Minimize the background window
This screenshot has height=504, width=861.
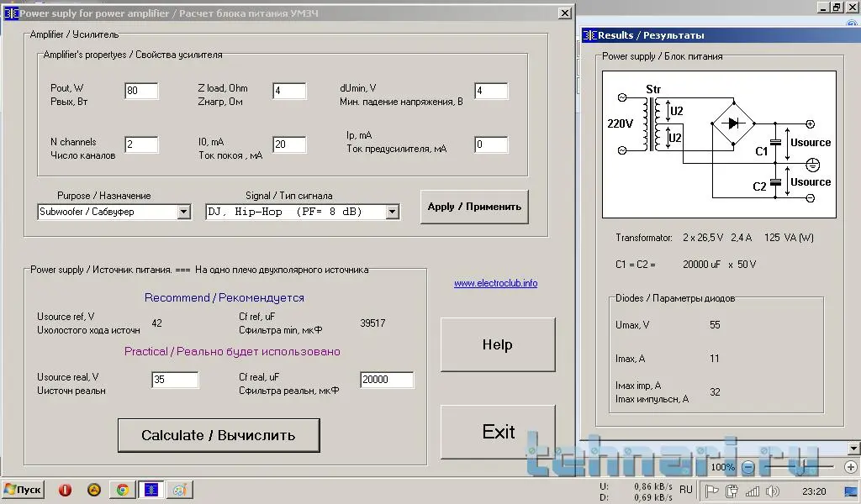[x=823, y=7]
